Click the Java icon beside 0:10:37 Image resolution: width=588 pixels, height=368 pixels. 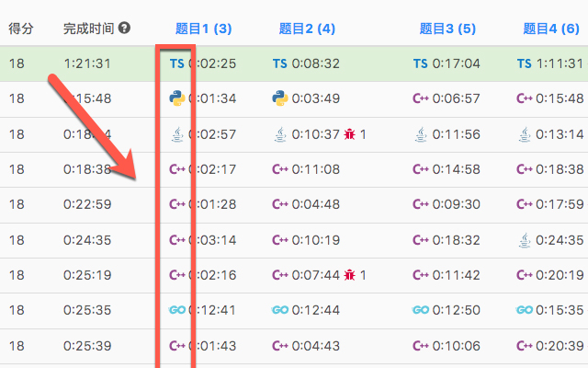point(280,134)
